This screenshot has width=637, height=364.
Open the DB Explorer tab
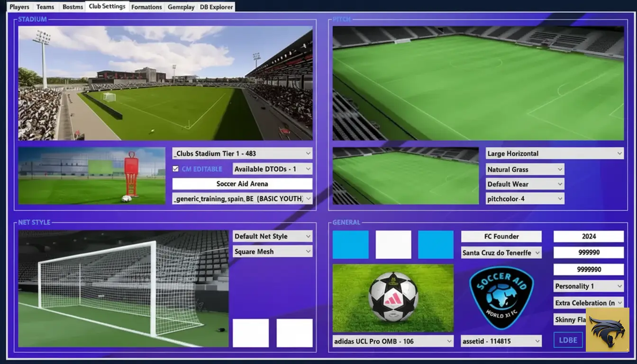(216, 7)
